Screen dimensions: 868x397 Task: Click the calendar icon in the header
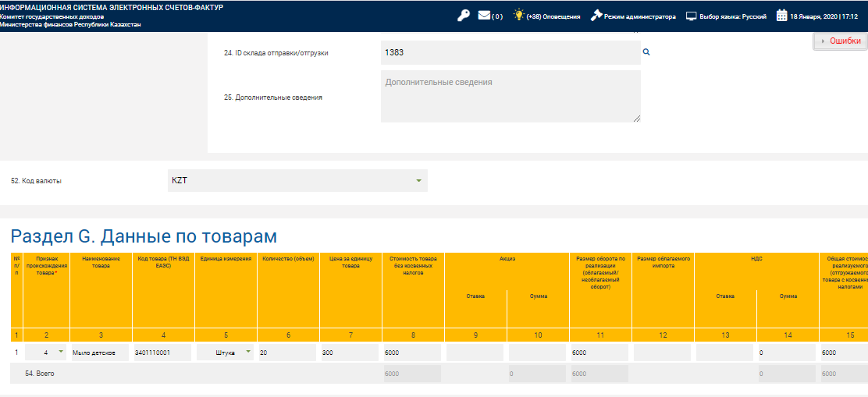point(781,16)
